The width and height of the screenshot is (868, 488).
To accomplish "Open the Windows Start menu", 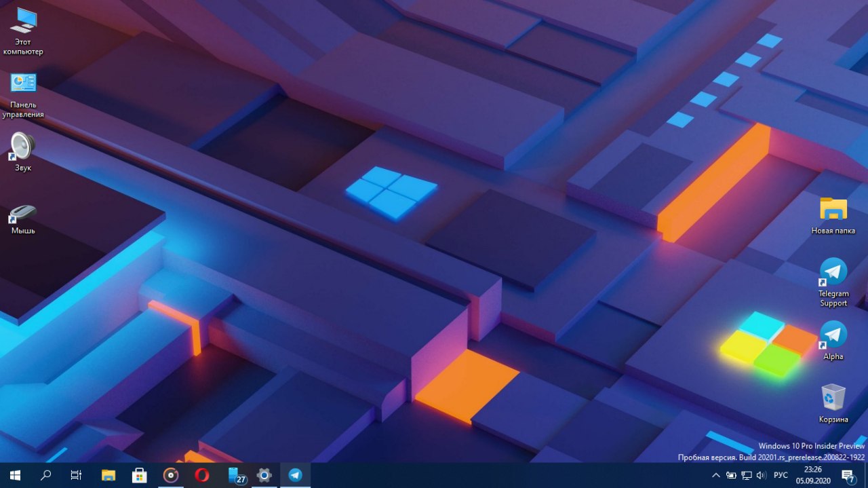I will pos(15,475).
